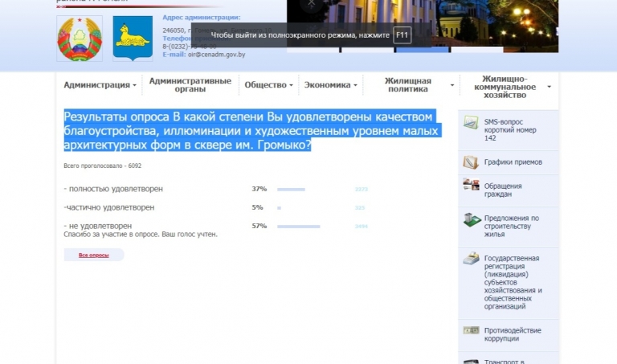Click the SMS-вопрос sidebar icon
The height and width of the screenshot is (364, 617).
(471, 123)
